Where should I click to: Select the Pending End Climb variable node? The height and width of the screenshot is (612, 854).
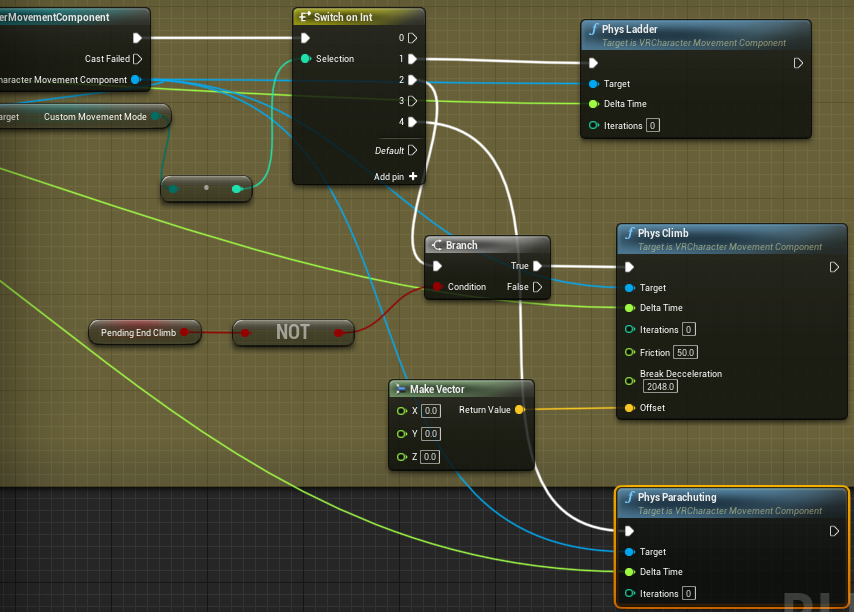tap(138, 332)
